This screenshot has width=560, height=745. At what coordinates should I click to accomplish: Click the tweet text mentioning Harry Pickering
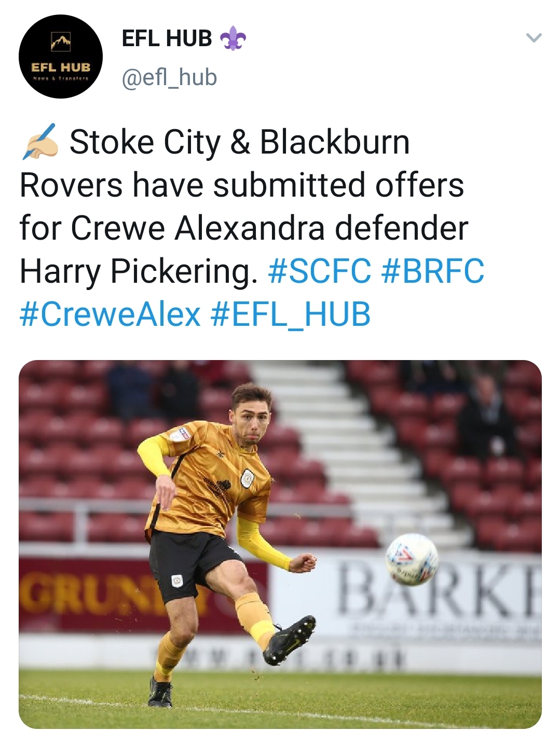click(x=252, y=228)
